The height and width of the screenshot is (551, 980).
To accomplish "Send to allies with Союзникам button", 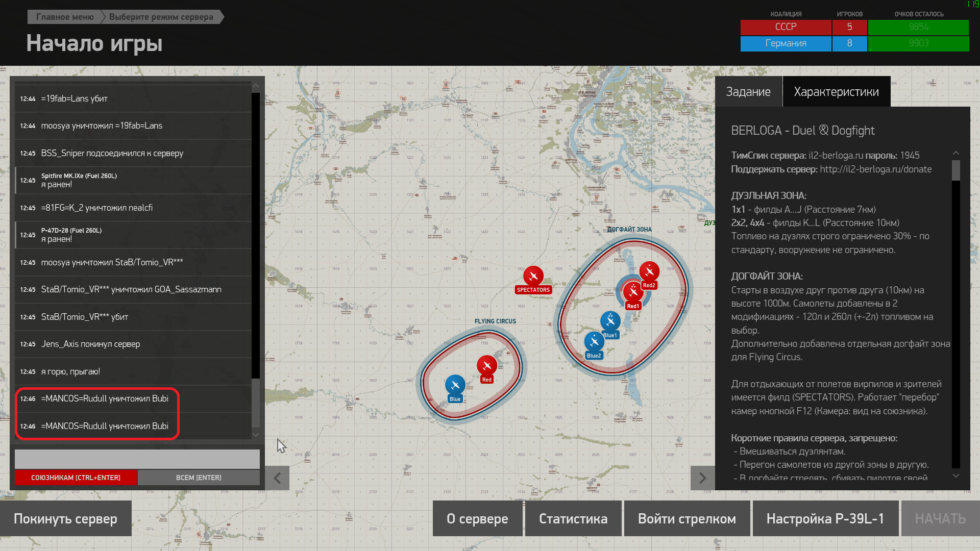I will pos(76,478).
